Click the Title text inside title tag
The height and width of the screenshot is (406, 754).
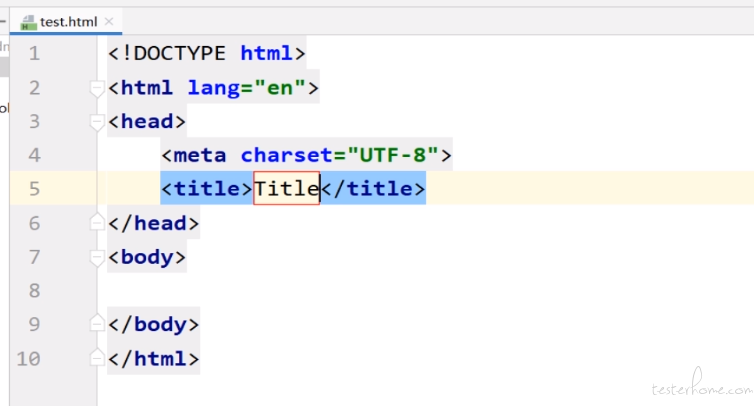coord(286,188)
